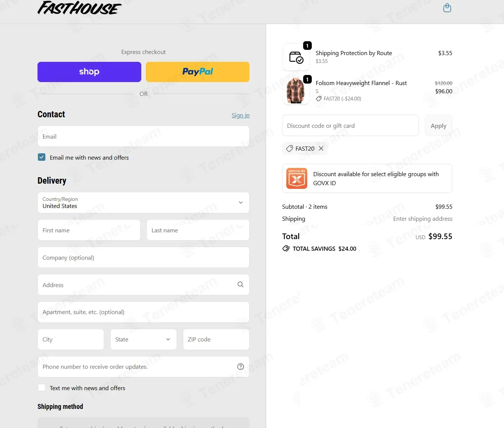Choose PayPal express checkout
This screenshot has height=428, width=504.
[x=197, y=72]
